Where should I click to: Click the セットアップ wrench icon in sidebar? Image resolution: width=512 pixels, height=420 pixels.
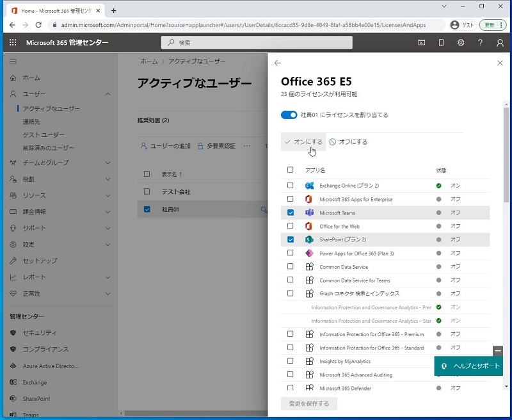pyautogui.click(x=13, y=261)
